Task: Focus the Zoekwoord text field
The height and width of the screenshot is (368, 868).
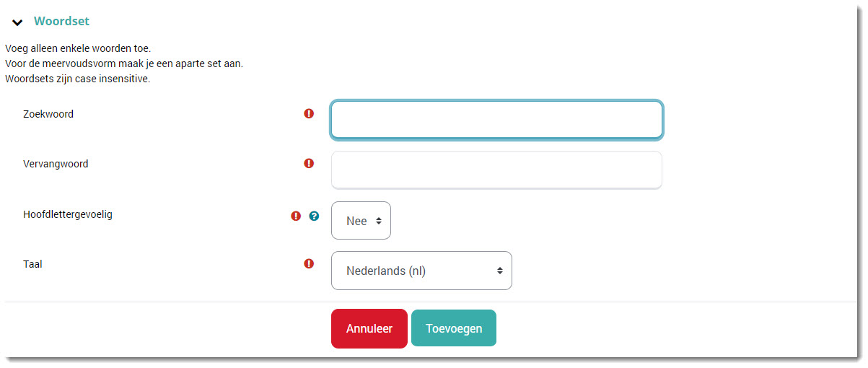Action: (496, 120)
